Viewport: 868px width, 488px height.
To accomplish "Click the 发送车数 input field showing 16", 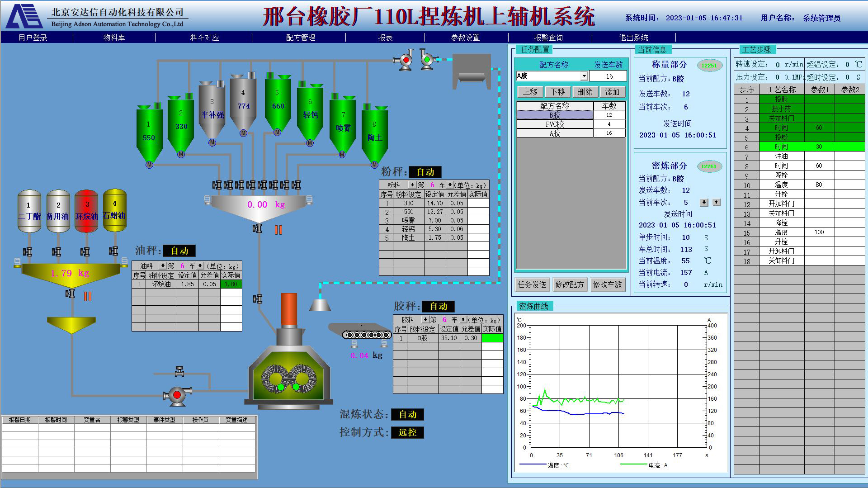I will (609, 76).
